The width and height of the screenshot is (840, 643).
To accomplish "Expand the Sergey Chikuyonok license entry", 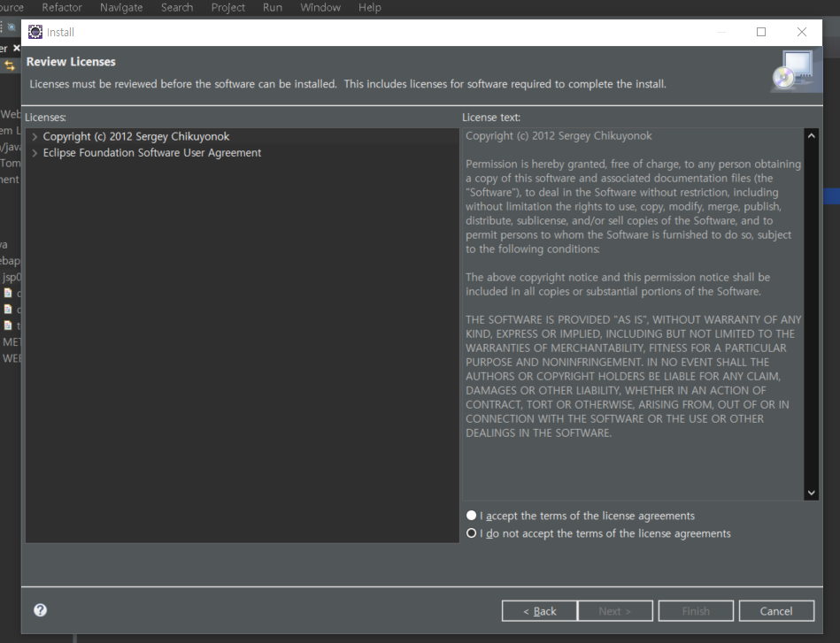I will click(x=35, y=136).
